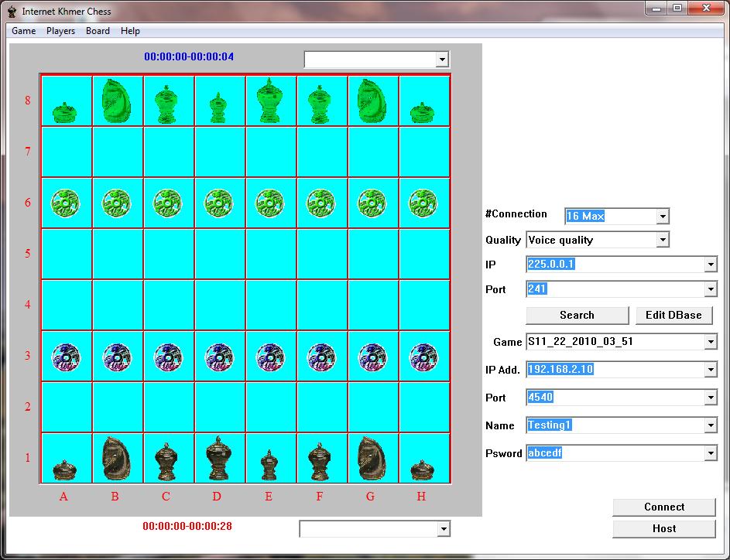Close the Internet Khmer Chess window
Image resolution: width=730 pixels, height=560 pixels.
click(x=706, y=8)
